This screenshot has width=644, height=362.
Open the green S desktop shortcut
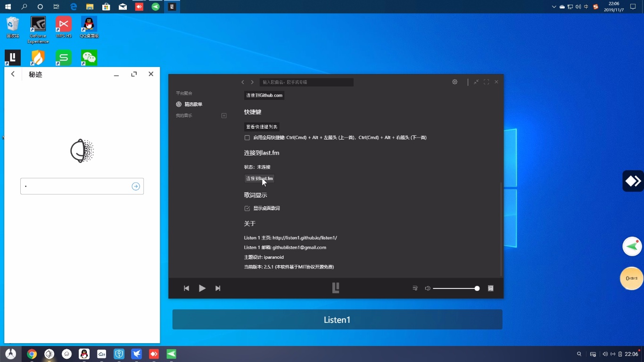(64, 58)
